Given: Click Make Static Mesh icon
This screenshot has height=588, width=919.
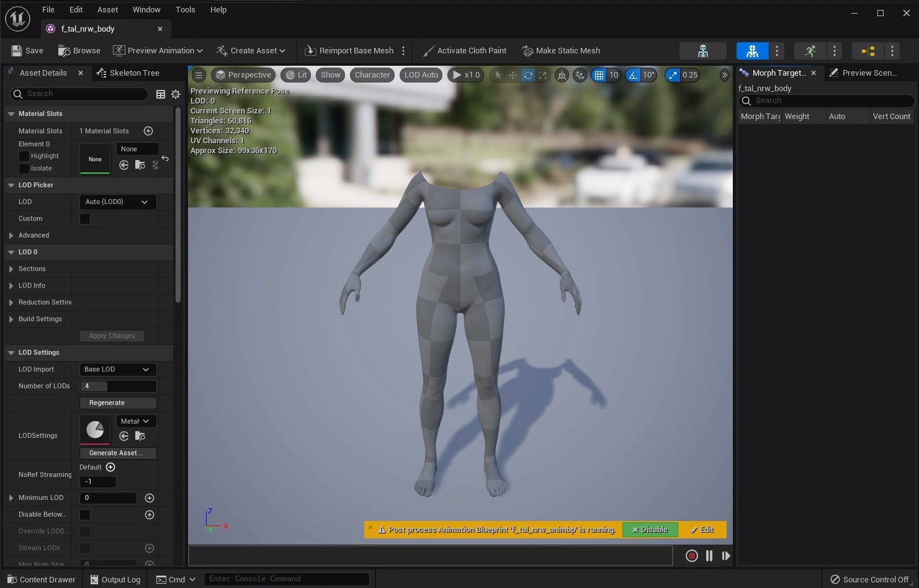Looking at the screenshot, I should point(527,51).
